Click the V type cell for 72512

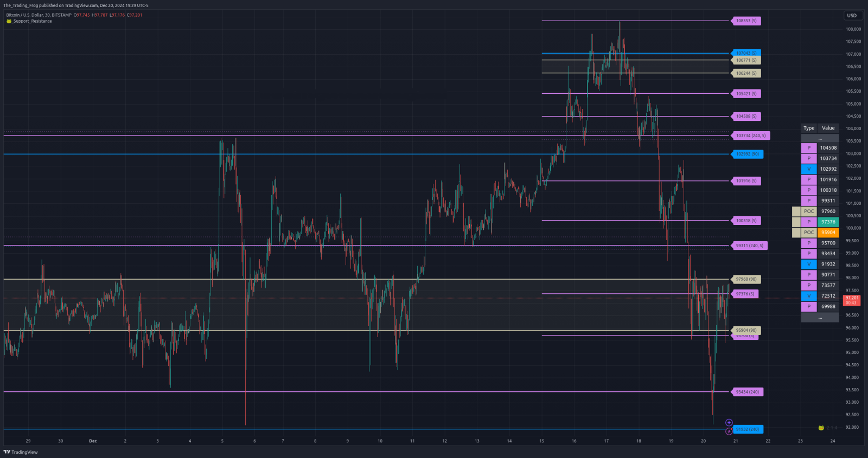coord(809,296)
